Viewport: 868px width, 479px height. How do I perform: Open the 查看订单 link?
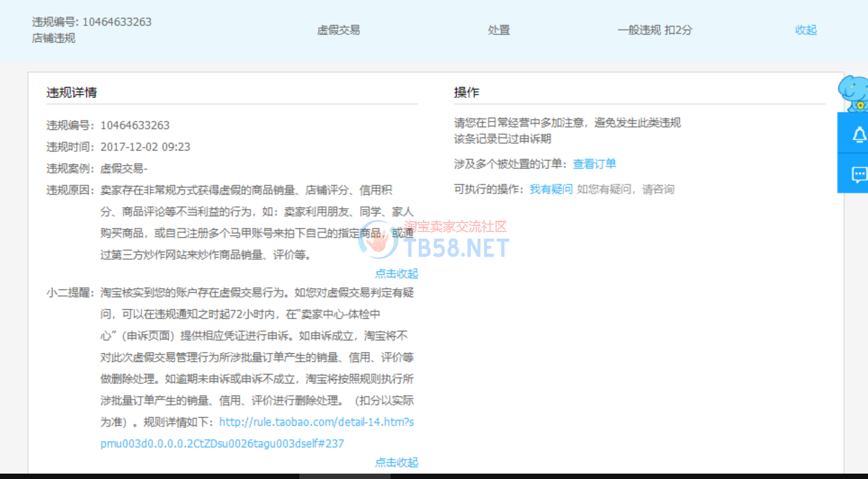coord(594,164)
